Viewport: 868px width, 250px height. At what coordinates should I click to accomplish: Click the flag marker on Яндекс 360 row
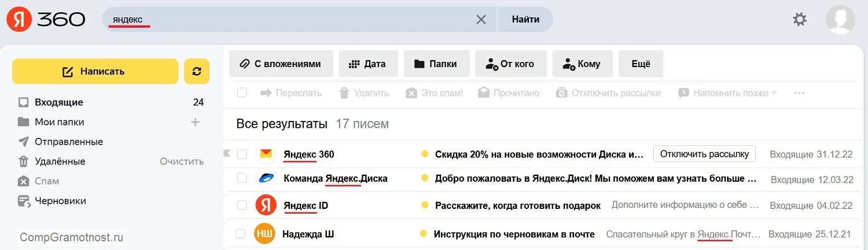(227, 153)
